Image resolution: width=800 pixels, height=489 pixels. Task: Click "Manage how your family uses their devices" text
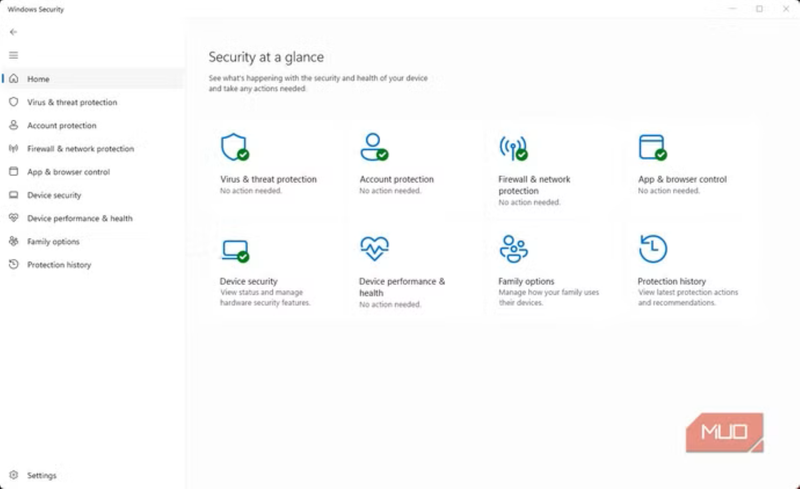click(549, 298)
